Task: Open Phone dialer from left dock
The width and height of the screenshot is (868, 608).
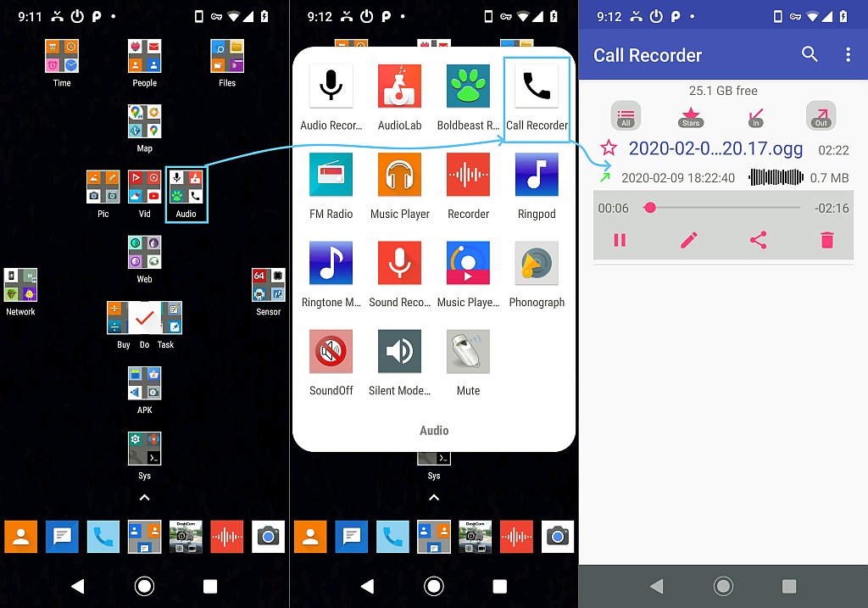Action: pyautogui.click(x=103, y=537)
